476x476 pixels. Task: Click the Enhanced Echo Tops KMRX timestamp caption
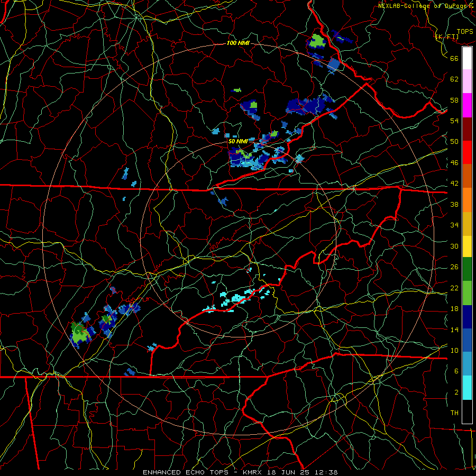(240, 472)
